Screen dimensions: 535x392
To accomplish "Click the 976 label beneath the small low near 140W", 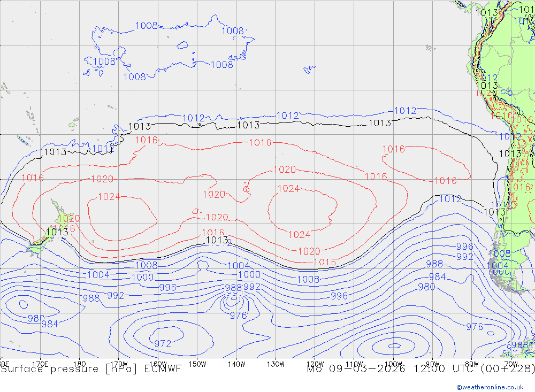I will [x=238, y=316].
